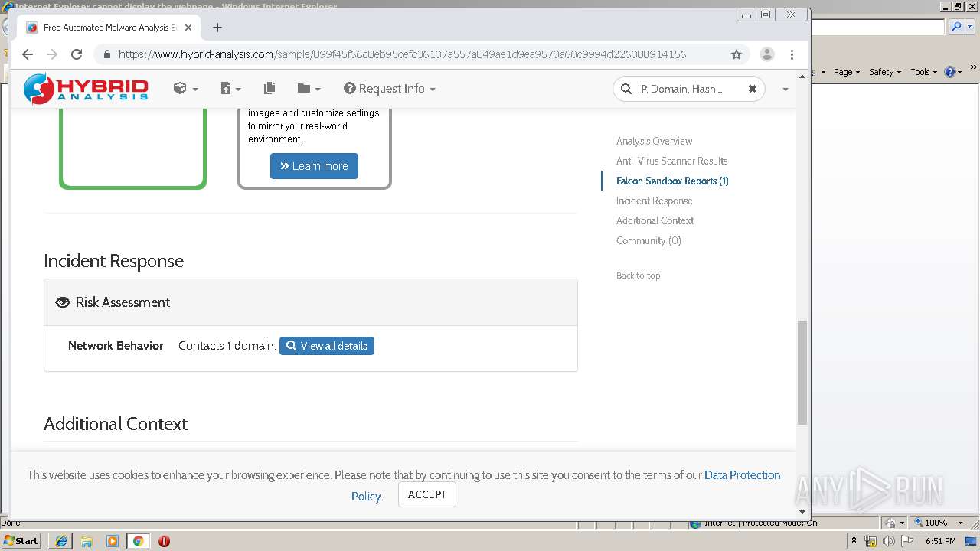Click the Hybrid Analysis logo

click(86, 89)
